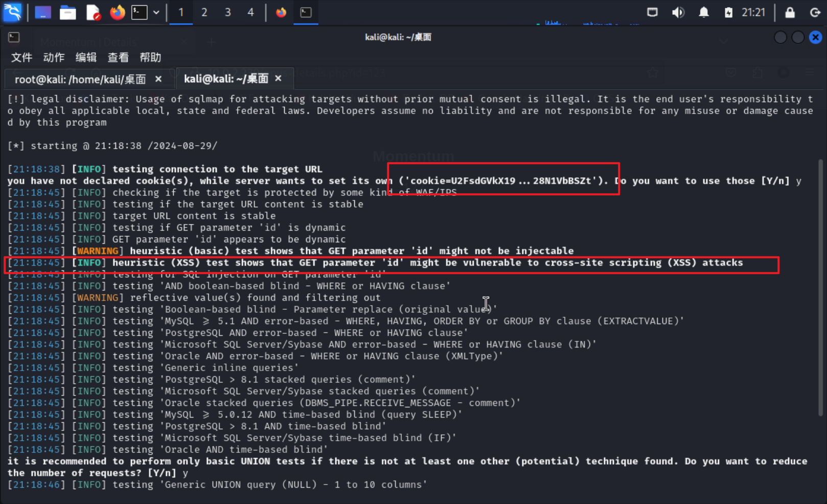The width and height of the screenshot is (827, 504).
Task: Click 'testing connection to the target URL' line
Action: click(165, 169)
